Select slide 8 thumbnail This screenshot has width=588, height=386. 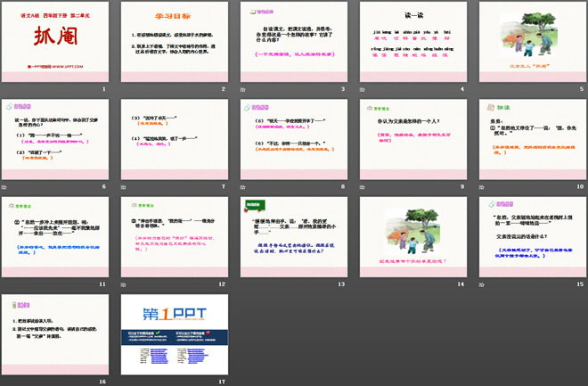(294, 139)
